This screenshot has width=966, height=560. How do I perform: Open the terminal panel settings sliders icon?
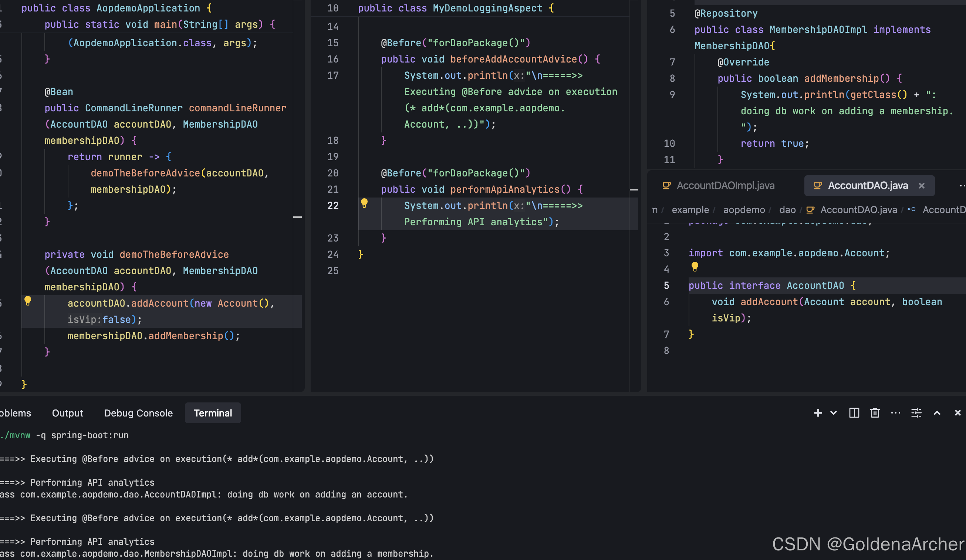(916, 413)
